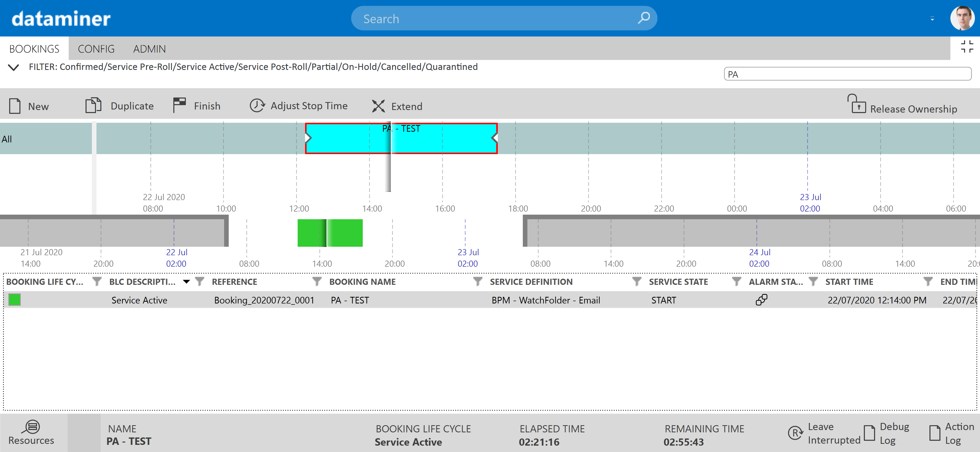This screenshot has width=980, height=452.
Task: Click the Debug Log icon
Action: tap(870, 433)
